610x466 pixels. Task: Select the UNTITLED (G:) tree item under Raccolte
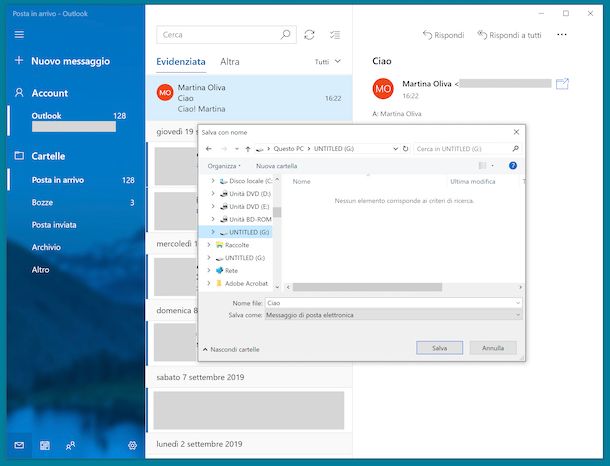coord(245,258)
